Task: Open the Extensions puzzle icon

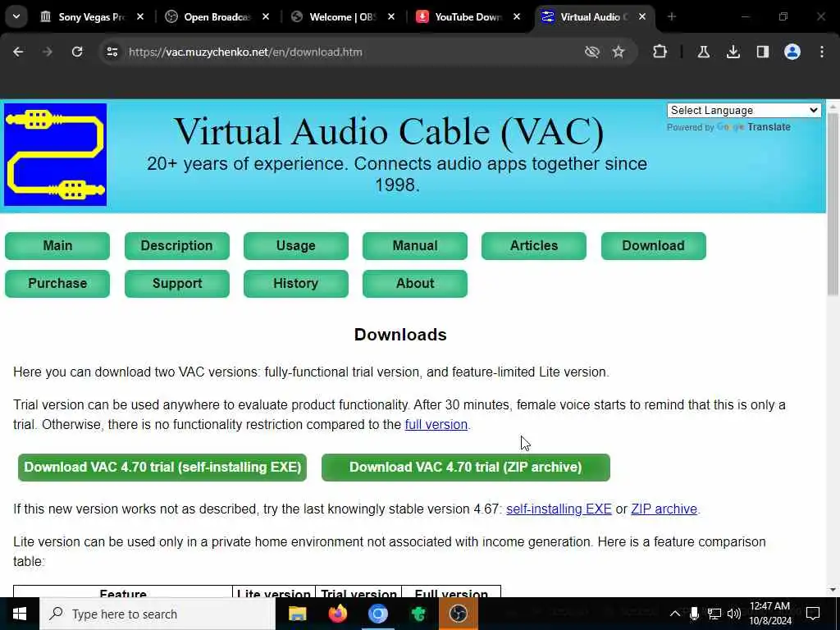Action: tap(660, 52)
